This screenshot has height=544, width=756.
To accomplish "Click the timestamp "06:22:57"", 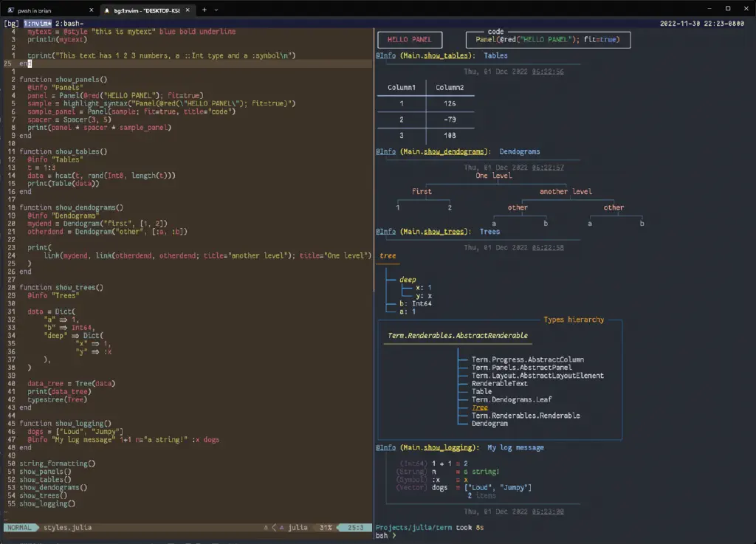I will pyautogui.click(x=548, y=168).
